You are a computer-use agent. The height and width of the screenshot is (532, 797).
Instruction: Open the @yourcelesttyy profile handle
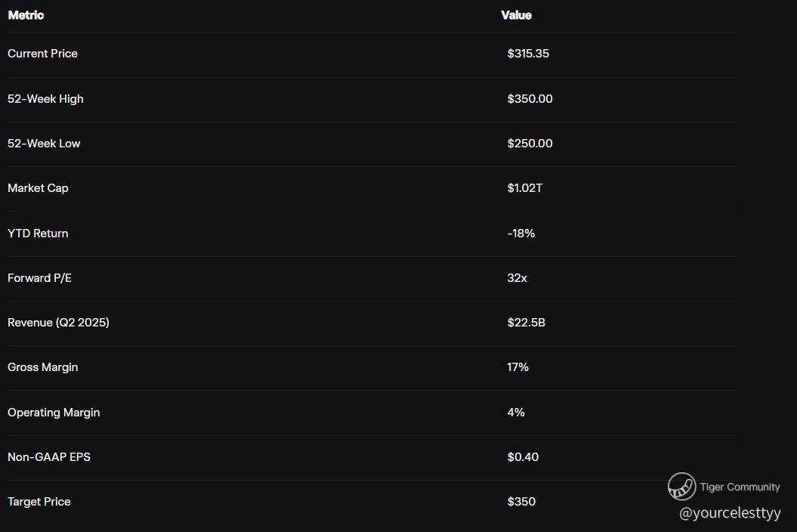pyautogui.click(x=730, y=513)
